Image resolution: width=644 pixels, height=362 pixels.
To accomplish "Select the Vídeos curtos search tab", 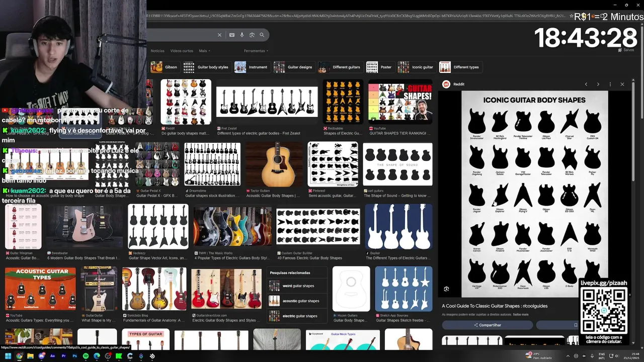I will click(182, 51).
